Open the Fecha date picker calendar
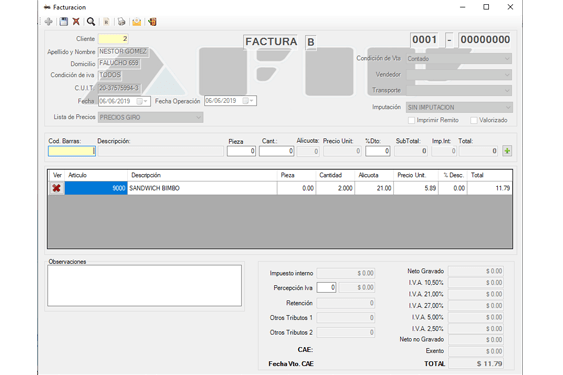Viewport: 563px width, 375px height. pos(142,101)
